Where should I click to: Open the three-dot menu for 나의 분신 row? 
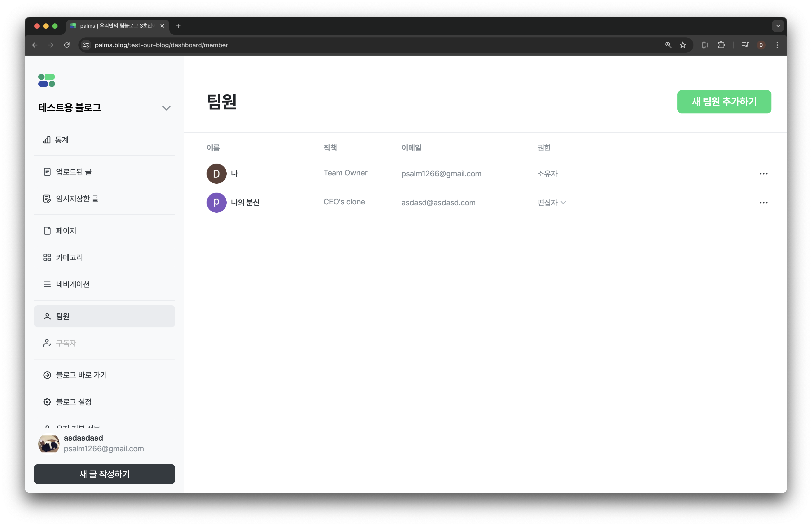click(x=763, y=202)
